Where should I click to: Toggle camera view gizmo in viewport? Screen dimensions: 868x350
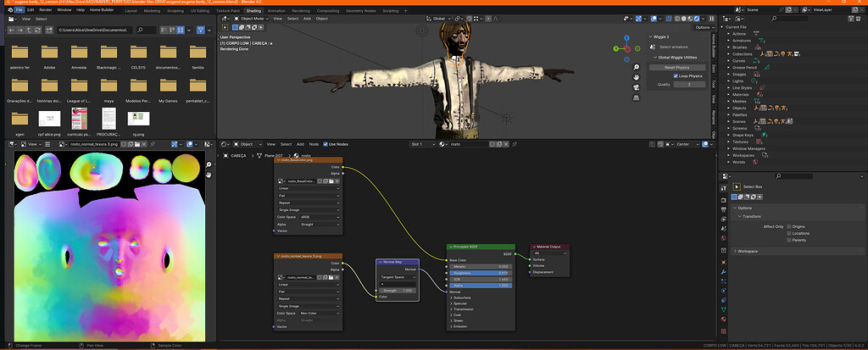[x=637, y=87]
